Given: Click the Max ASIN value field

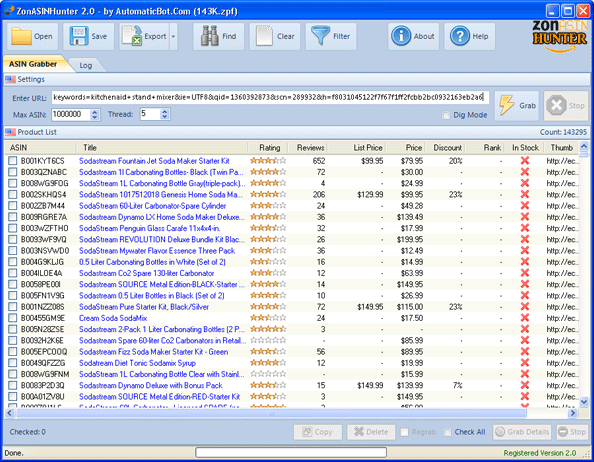Looking at the screenshot, I should [x=71, y=114].
